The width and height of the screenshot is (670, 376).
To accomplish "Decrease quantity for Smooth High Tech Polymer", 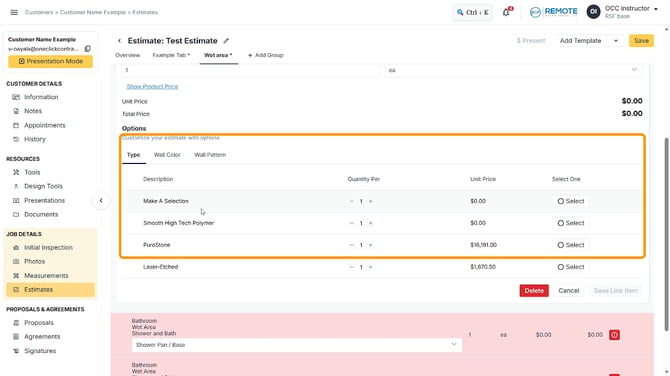I will tap(352, 223).
